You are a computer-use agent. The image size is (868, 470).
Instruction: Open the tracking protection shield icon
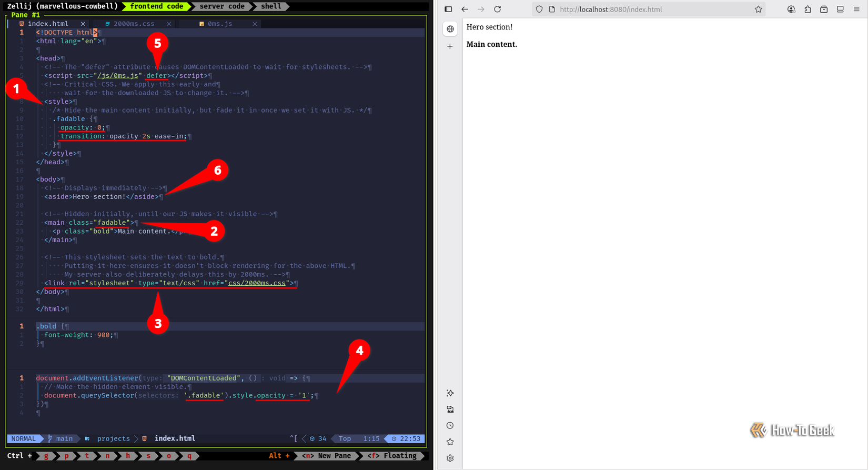pos(539,9)
